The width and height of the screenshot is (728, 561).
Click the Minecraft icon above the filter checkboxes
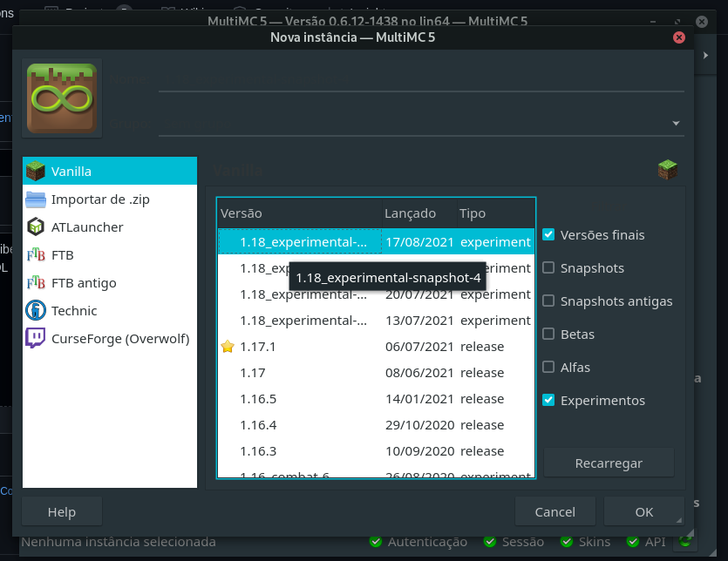667,170
